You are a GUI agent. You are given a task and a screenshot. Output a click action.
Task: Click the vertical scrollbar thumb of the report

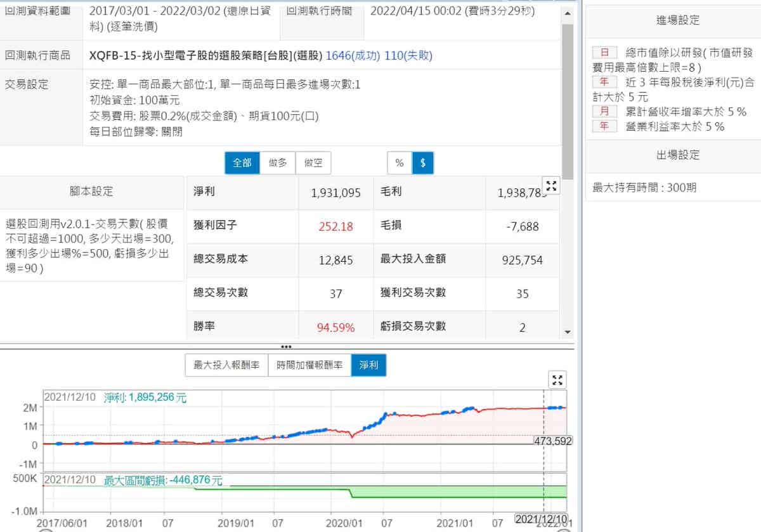(x=568, y=101)
